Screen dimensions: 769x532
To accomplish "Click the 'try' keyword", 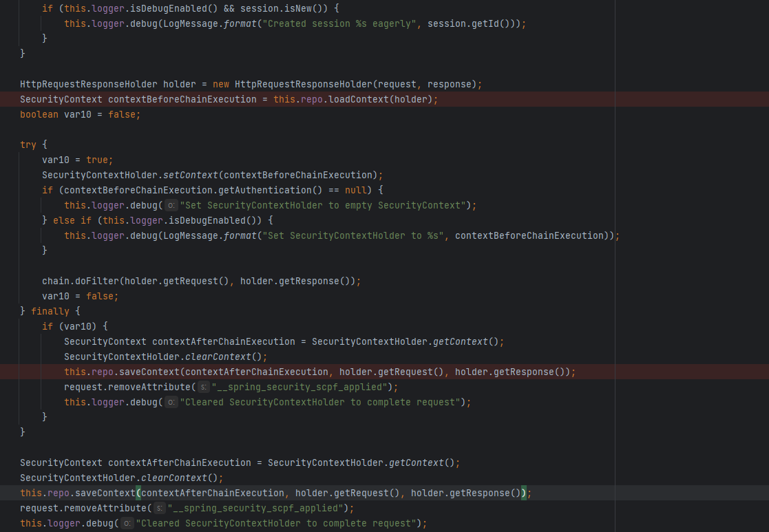I will point(28,145).
